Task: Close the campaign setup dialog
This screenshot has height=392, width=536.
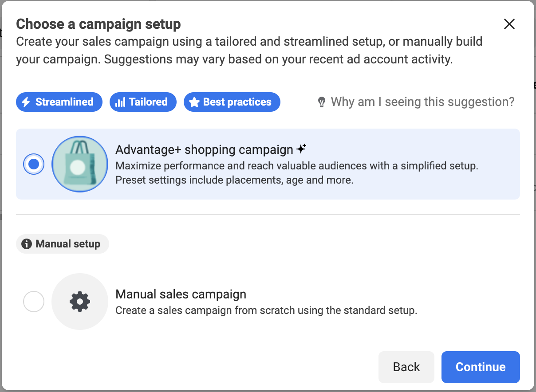Action: pyautogui.click(x=509, y=24)
